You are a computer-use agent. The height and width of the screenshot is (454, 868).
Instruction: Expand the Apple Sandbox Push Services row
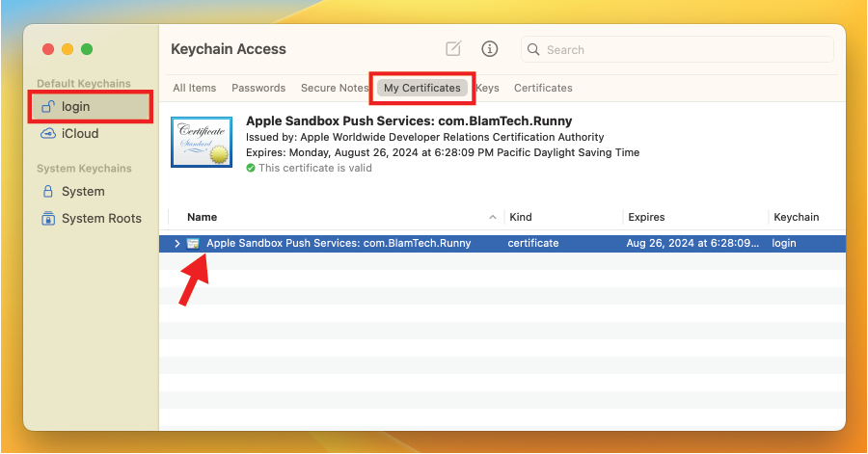pos(176,243)
